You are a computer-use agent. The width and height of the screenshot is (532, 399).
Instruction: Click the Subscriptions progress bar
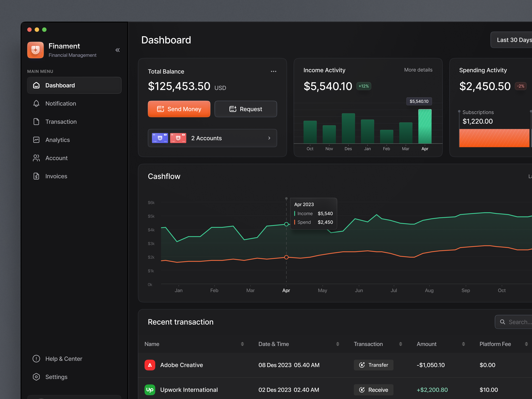[x=494, y=138]
